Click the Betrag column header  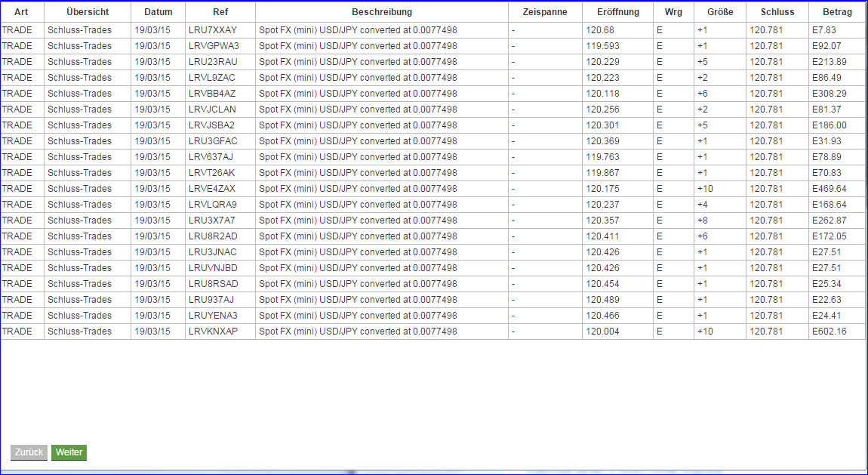click(836, 11)
